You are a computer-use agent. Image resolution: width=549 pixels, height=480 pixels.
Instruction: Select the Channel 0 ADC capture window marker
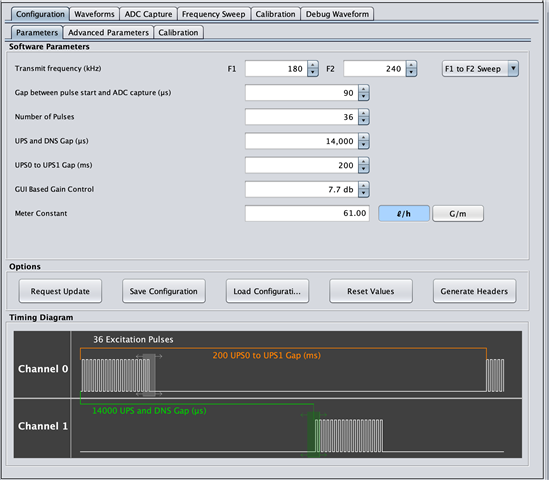149,375
